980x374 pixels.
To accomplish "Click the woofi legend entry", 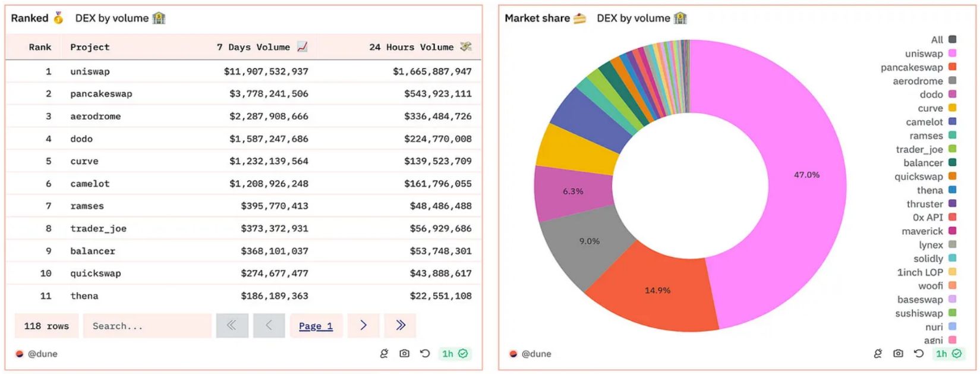I will tap(937, 286).
